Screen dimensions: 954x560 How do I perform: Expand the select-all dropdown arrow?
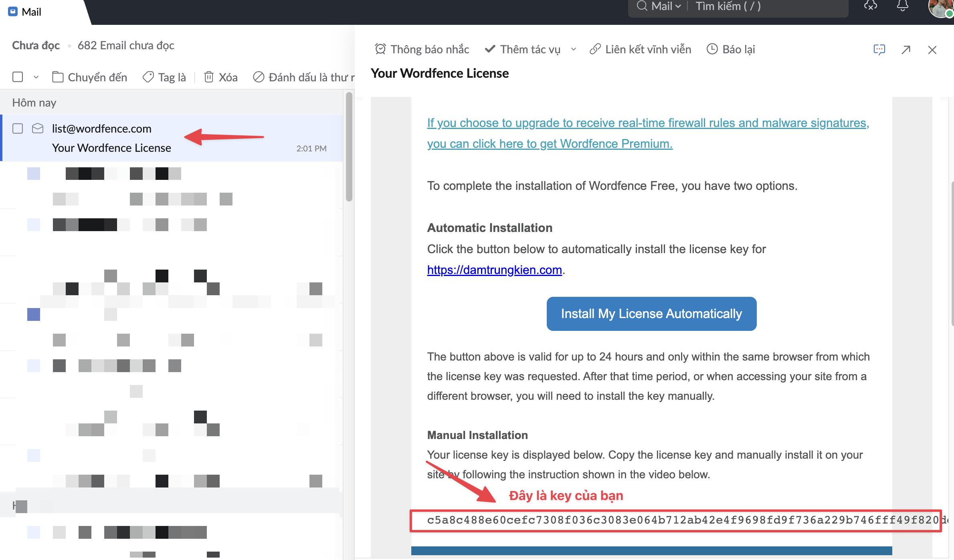[36, 77]
